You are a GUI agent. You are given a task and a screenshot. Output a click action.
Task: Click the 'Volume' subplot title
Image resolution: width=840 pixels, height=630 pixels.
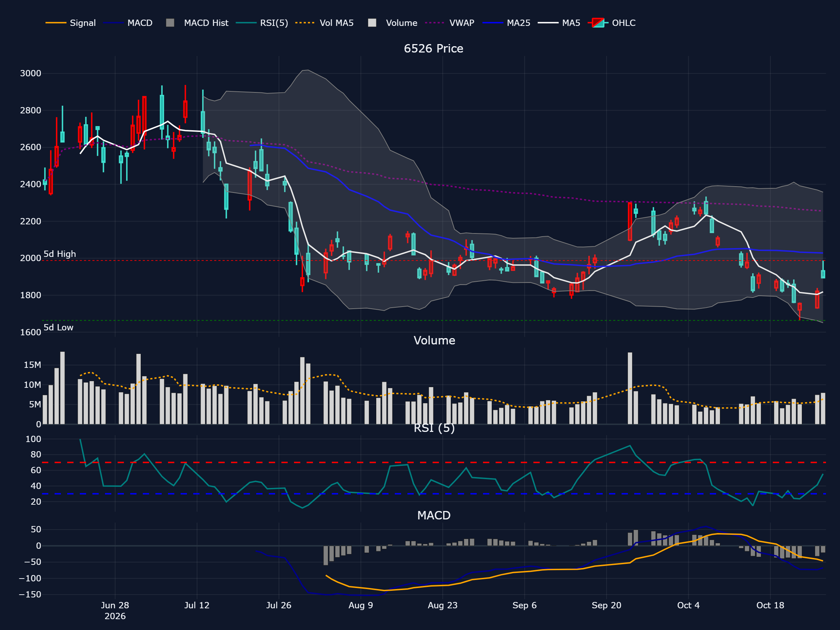(x=434, y=340)
